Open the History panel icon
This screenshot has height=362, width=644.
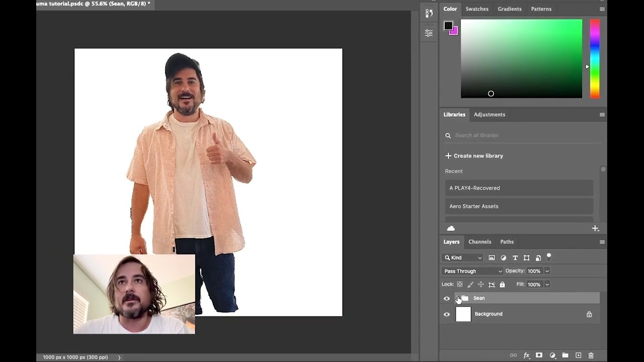(429, 13)
